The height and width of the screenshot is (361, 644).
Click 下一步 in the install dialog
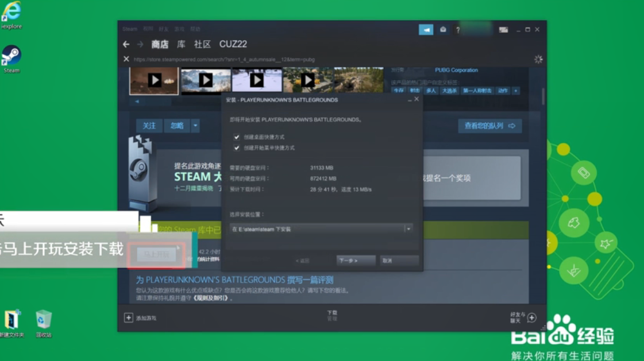(x=356, y=261)
